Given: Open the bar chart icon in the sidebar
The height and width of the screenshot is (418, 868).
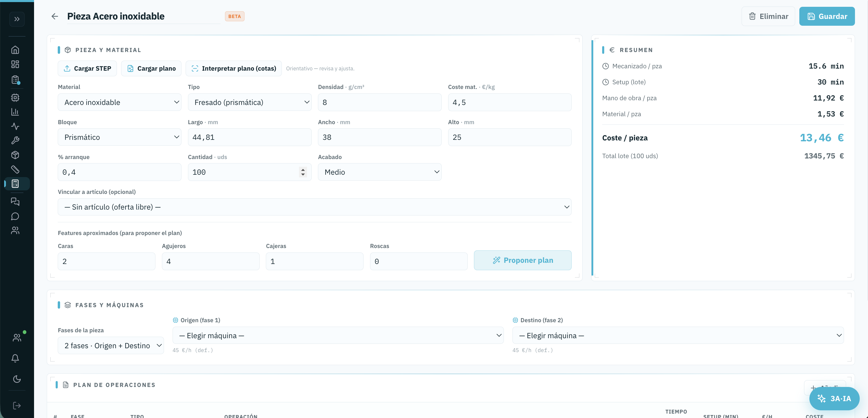Looking at the screenshot, I should pos(15,112).
